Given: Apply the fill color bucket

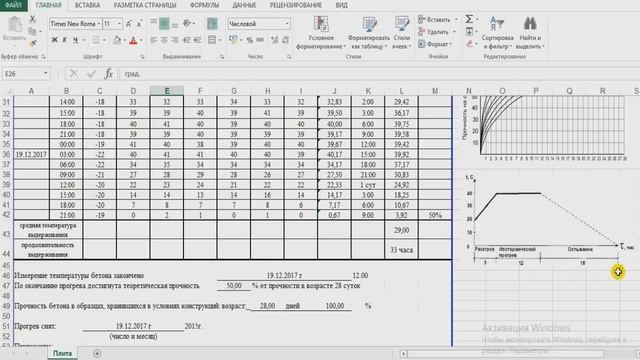Looking at the screenshot, I should (x=117, y=40).
